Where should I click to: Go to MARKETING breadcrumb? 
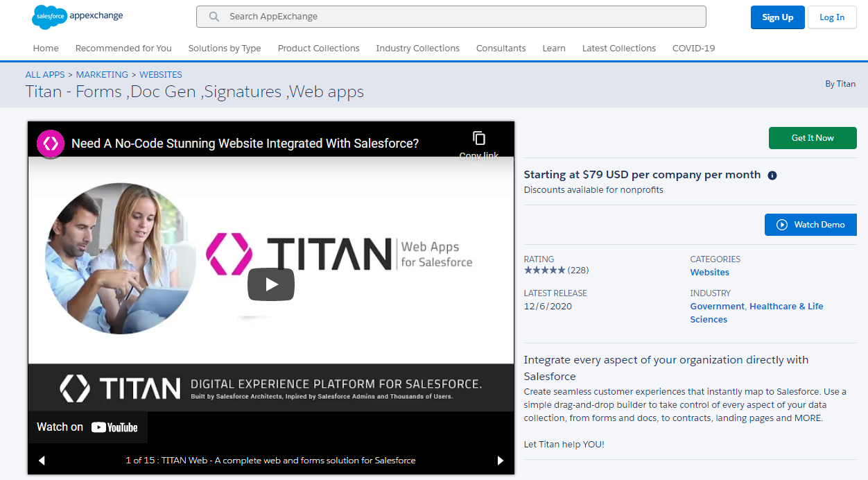(x=102, y=75)
